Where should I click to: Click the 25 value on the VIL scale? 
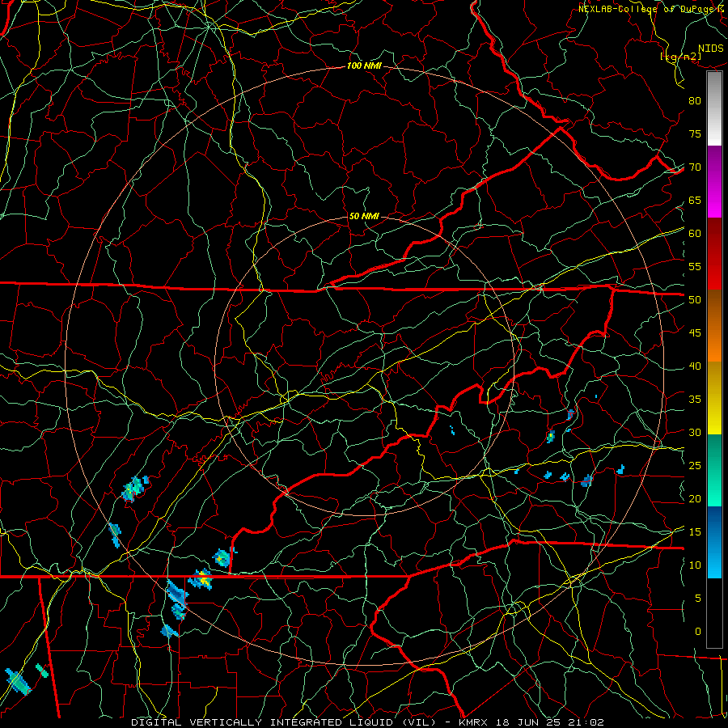tap(695, 466)
